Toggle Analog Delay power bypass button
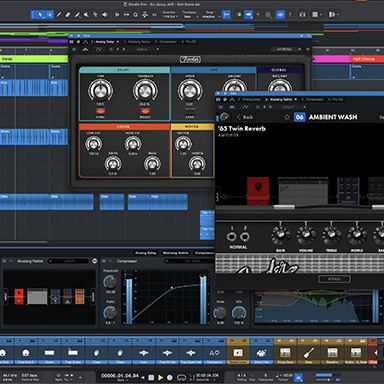 click(x=74, y=49)
